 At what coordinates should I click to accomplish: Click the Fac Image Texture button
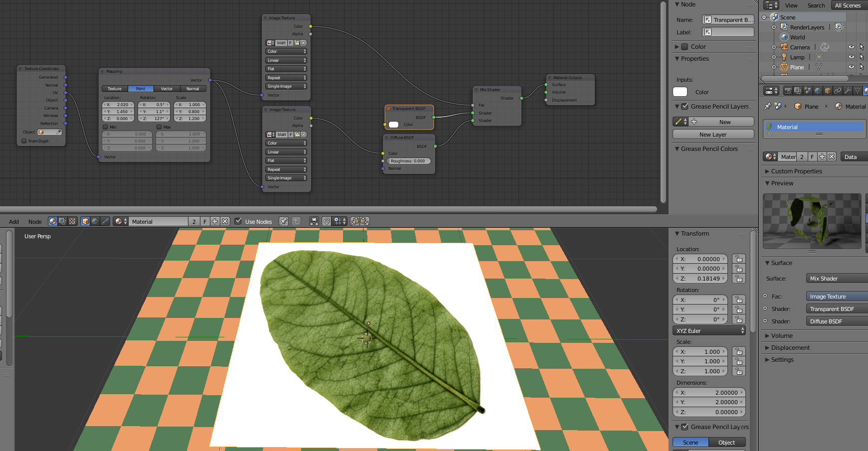coord(837,297)
